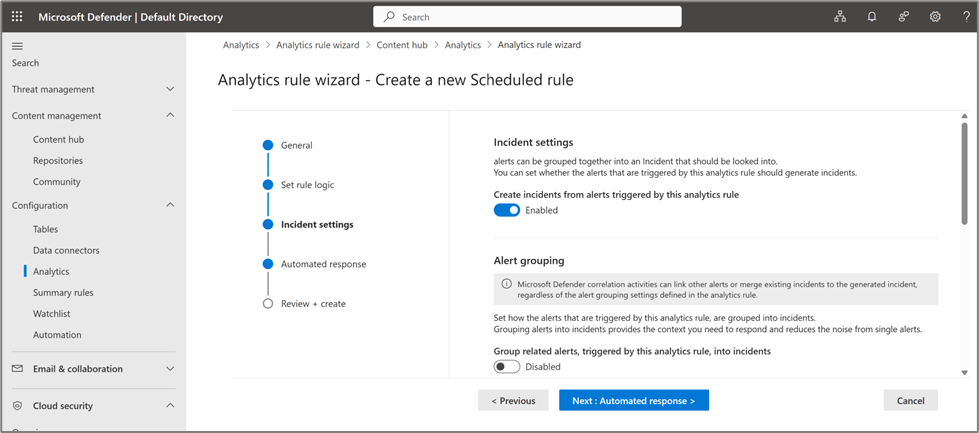Screen dimensions: 979x433
Task: Open Data connectors in sidebar
Action: [x=66, y=250]
